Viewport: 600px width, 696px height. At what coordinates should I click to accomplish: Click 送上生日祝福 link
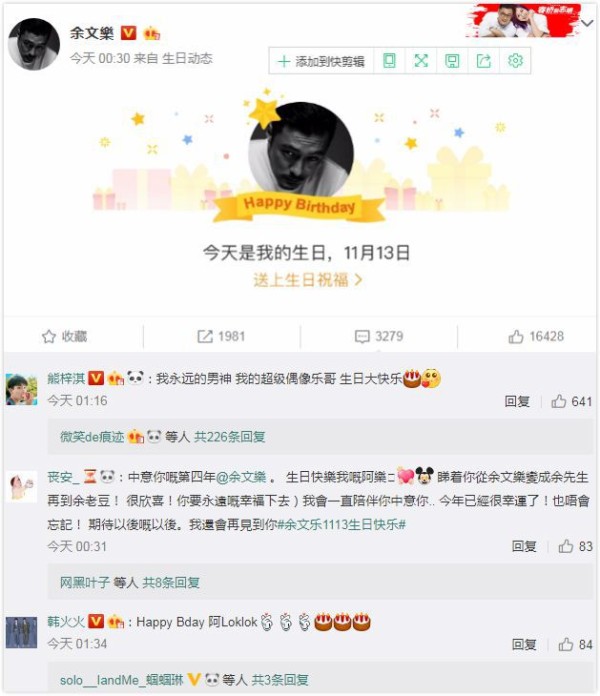(x=308, y=280)
